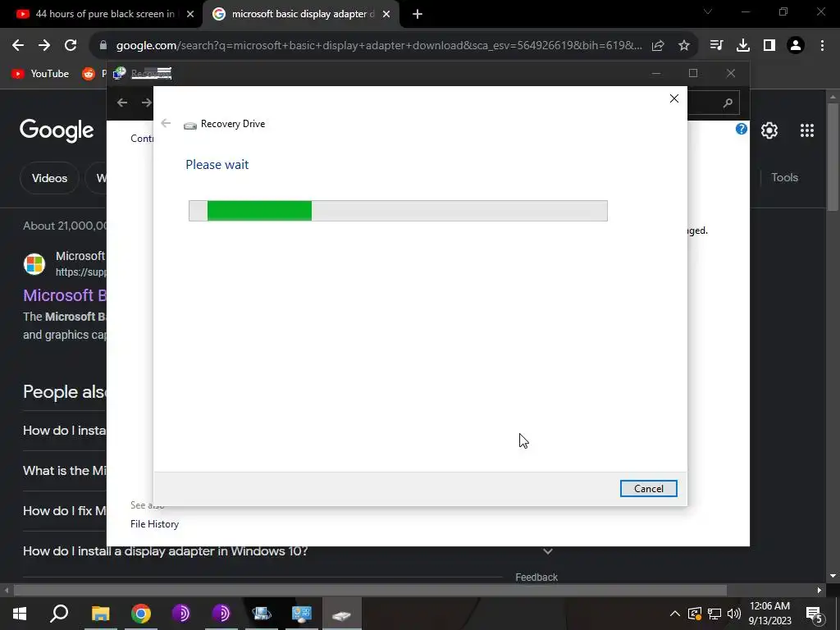Show hidden system tray icons
Screen dimensions: 840x630
coord(675,614)
